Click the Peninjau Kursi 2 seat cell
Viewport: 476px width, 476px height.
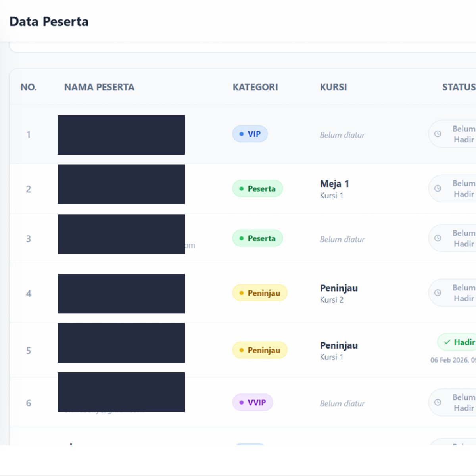coord(338,293)
